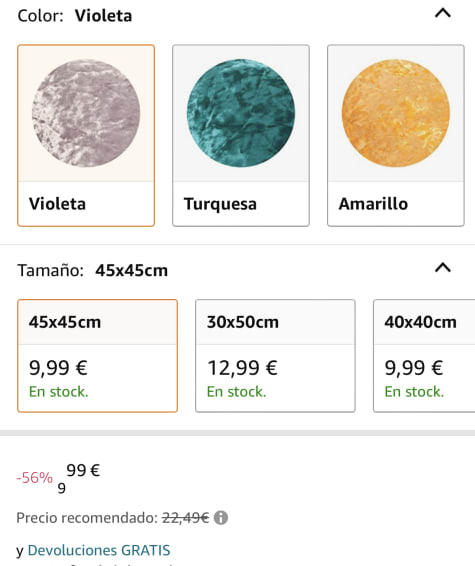Click the turquoise fabric swatch circle
Image resolution: width=475 pixels, height=566 pixels.
pos(241,113)
